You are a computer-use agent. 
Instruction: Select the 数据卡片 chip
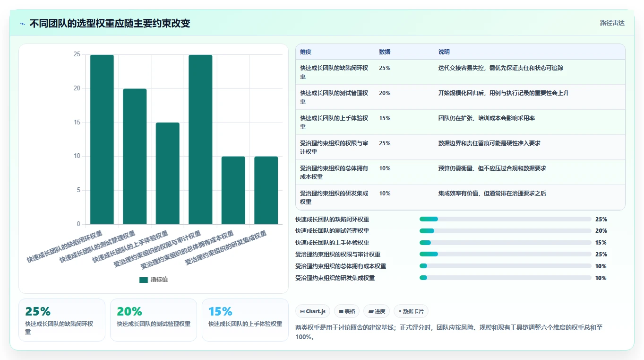click(411, 311)
